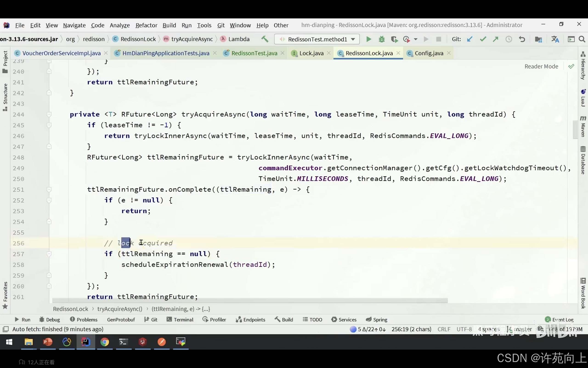The image size is (588, 368).
Task: Rollback changes with the undo arrow icon
Action: click(522, 39)
